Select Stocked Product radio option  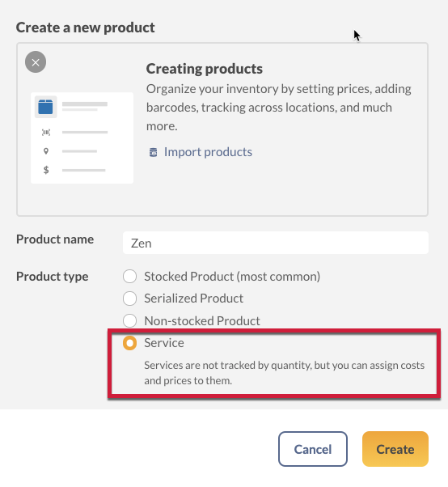coord(129,276)
